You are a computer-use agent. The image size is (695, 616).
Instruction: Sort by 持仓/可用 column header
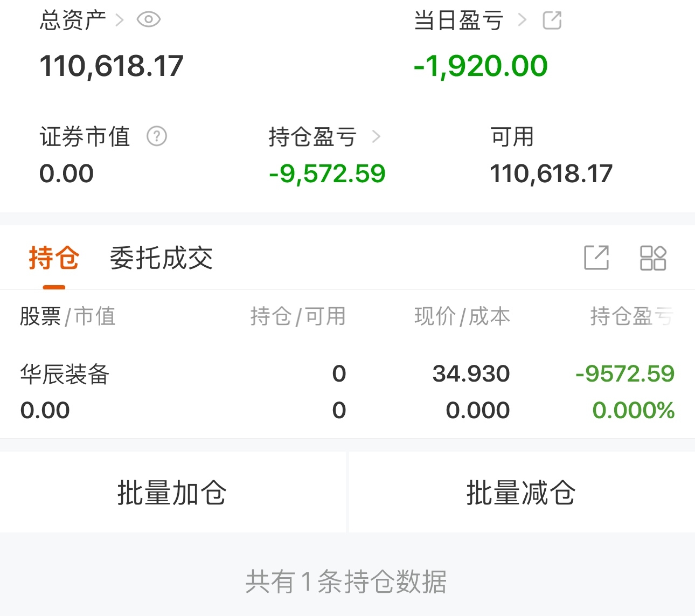click(298, 316)
